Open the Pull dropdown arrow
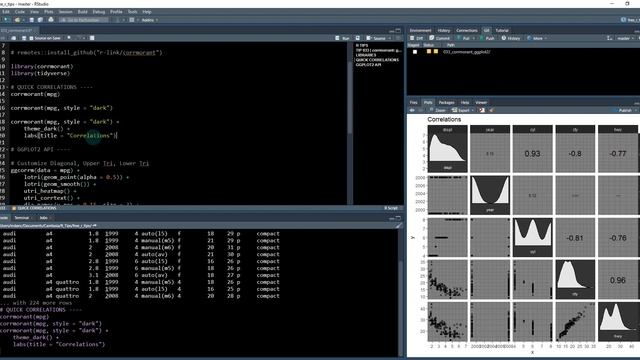Screen dimensions: 640x360 (473, 38)
